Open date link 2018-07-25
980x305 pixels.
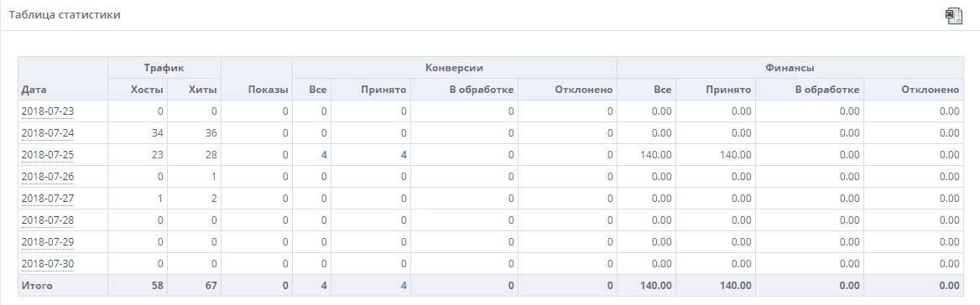point(48,155)
